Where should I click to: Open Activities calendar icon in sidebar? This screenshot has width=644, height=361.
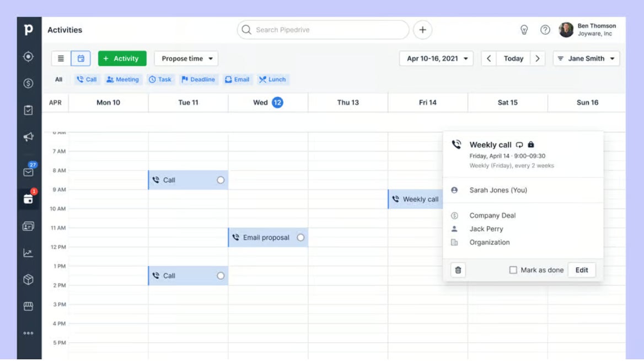(x=28, y=199)
